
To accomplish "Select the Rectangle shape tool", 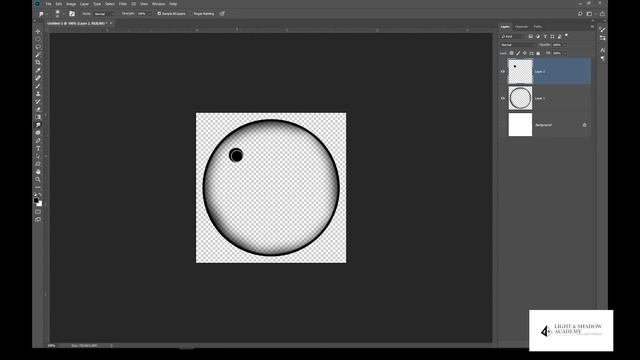I will click(x=38, y=164).
